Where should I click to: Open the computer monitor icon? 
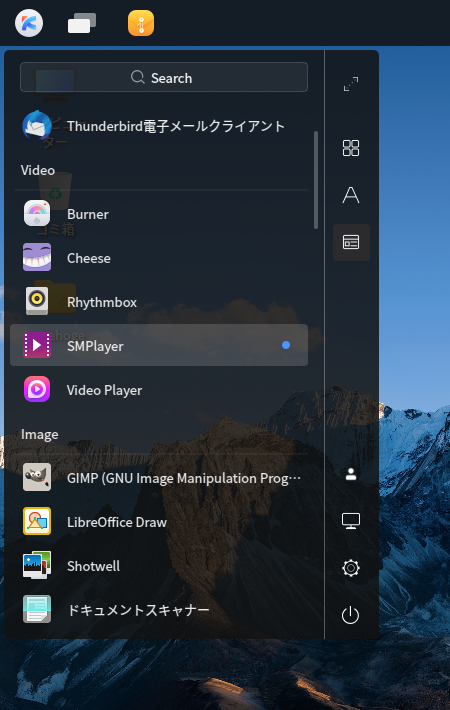[x=351, y=521]
